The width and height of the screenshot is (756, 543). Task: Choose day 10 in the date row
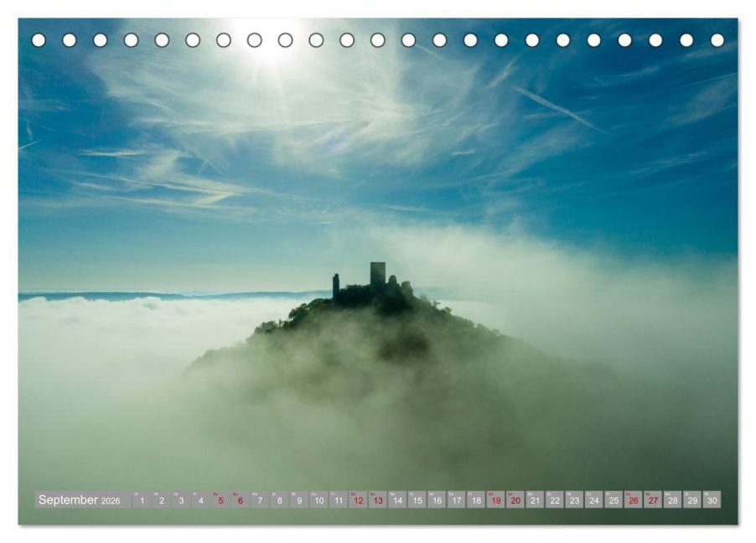click(x=318, y=499)
